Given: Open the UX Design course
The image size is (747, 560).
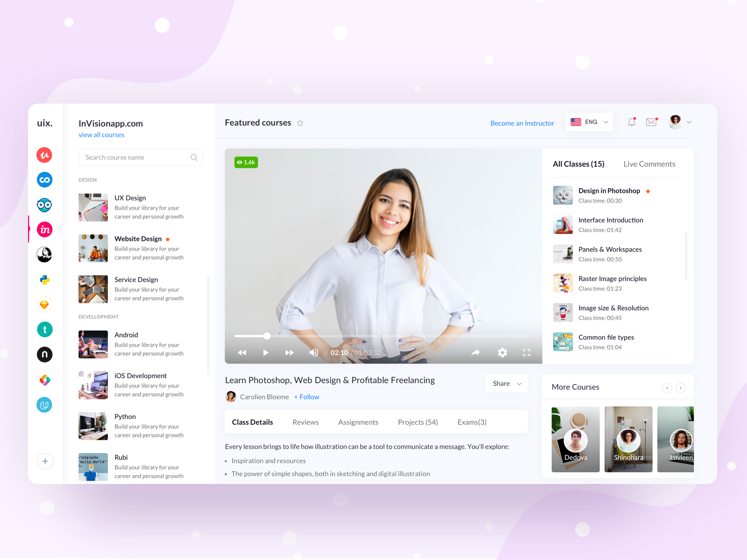Looking at the screenshot, I should coord(141,207).
